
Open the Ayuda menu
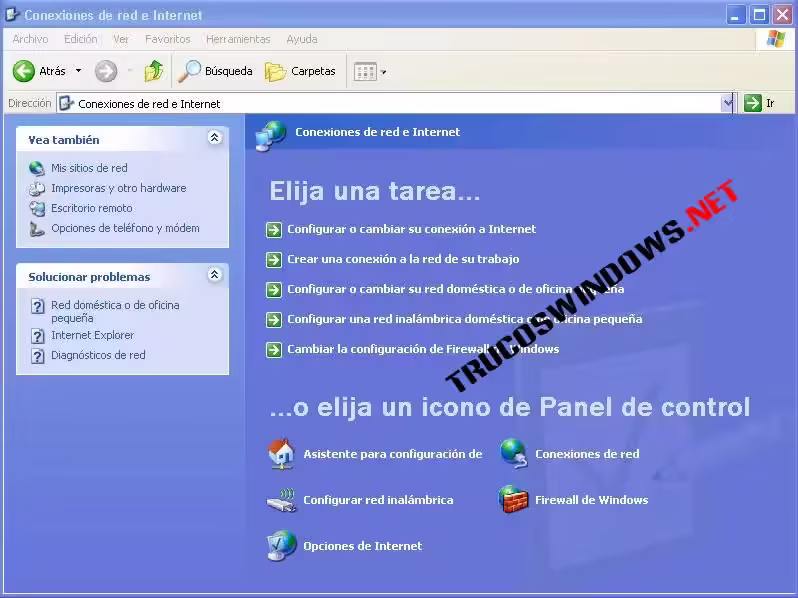[x=302, y=39]
